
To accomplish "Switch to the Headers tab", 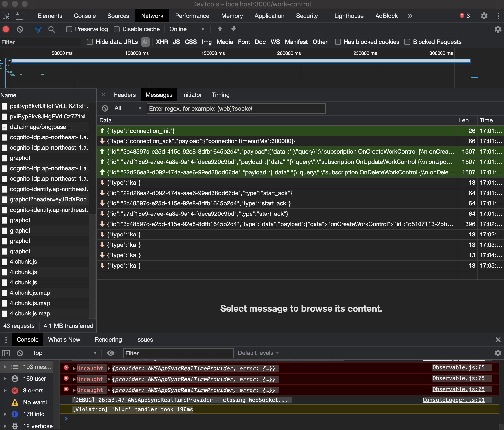I will (124, 95).
